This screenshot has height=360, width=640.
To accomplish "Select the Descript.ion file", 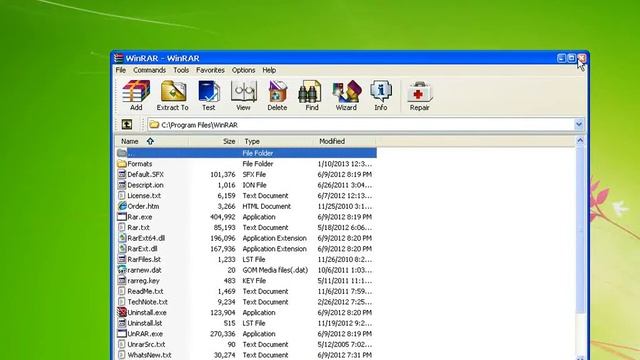I will pos(145,185).
